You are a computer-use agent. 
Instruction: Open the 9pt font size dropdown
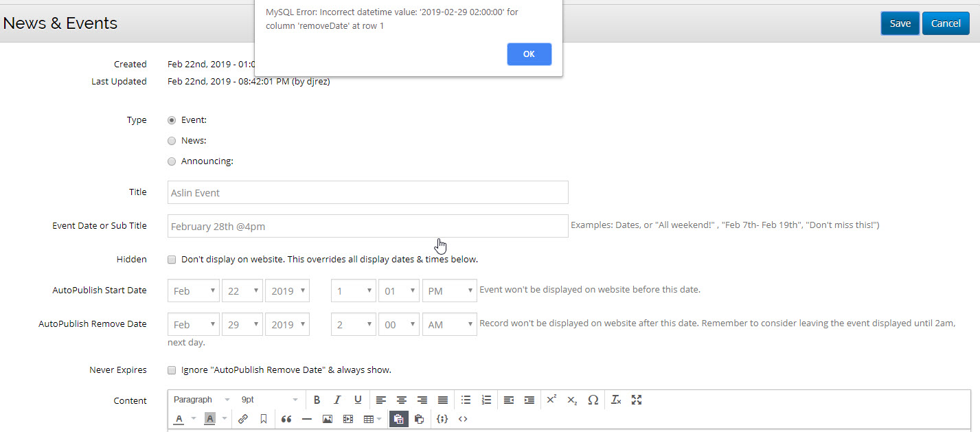click(x=269, y=400)
